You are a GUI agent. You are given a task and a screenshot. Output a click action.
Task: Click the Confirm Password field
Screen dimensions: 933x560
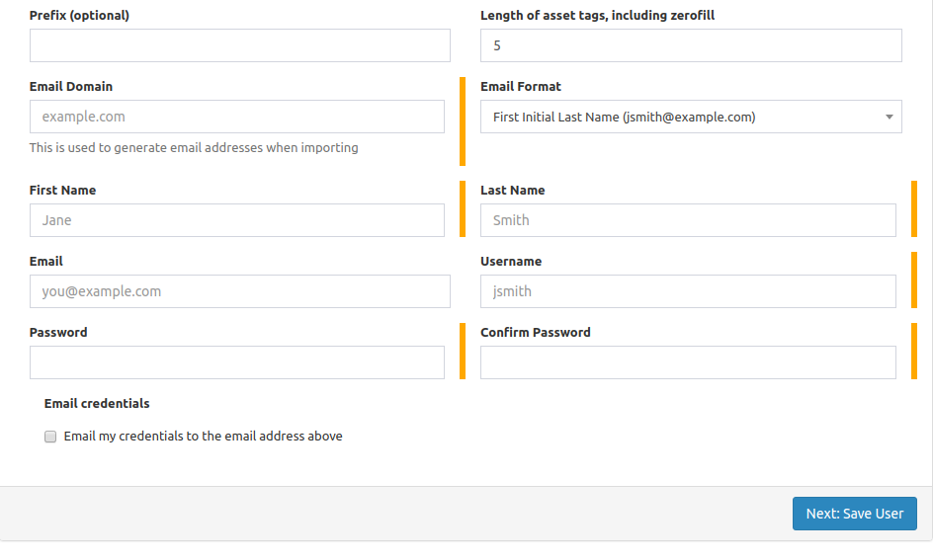[688, 362]
